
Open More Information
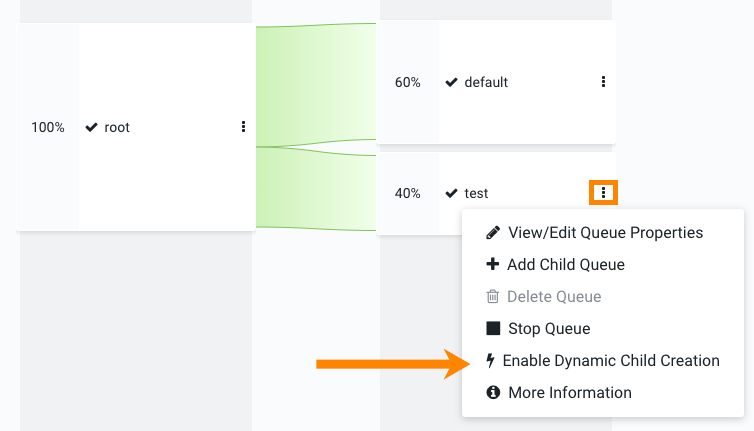pos(570,393)
